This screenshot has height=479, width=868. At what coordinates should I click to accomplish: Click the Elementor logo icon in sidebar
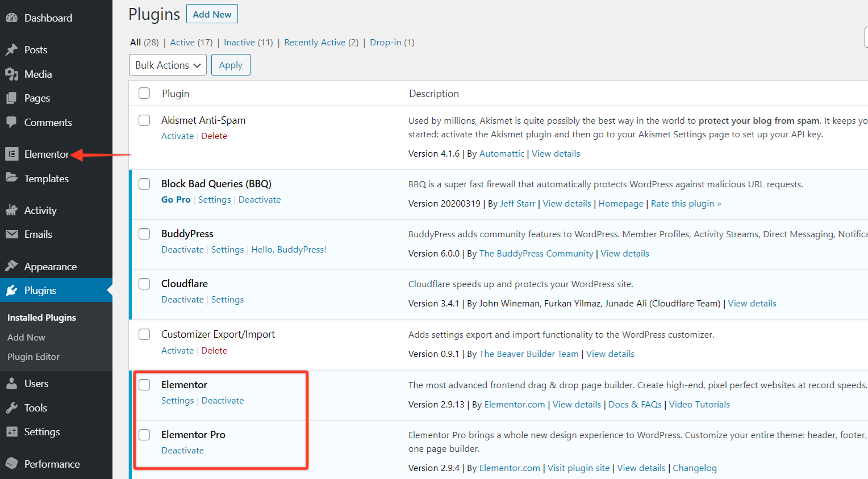tap(11, 154)
